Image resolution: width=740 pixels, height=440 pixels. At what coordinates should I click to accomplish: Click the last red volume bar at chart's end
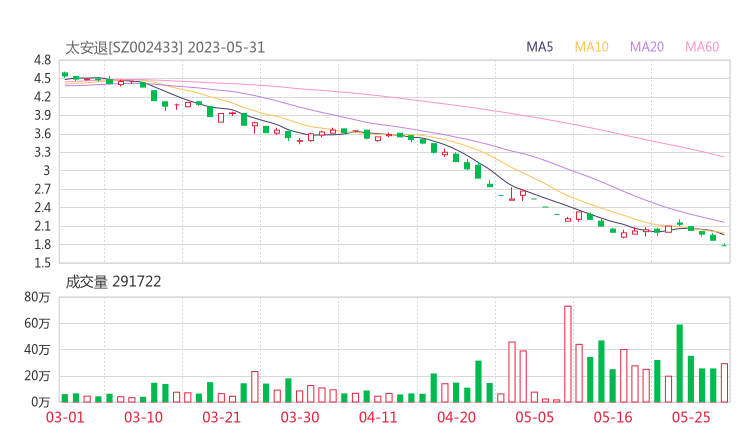click(x=724, y=383)
